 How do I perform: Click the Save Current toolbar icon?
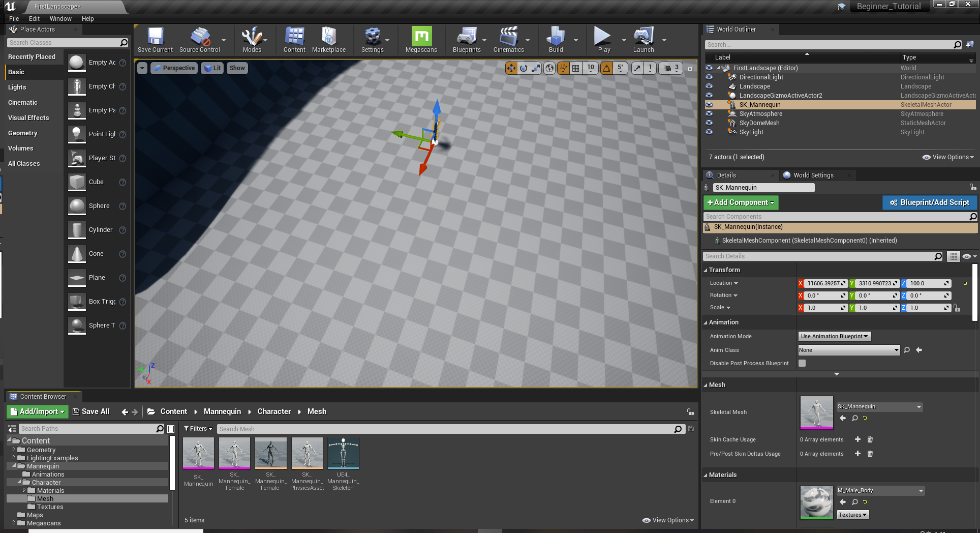pyautogui.click(x=155, y=40)
